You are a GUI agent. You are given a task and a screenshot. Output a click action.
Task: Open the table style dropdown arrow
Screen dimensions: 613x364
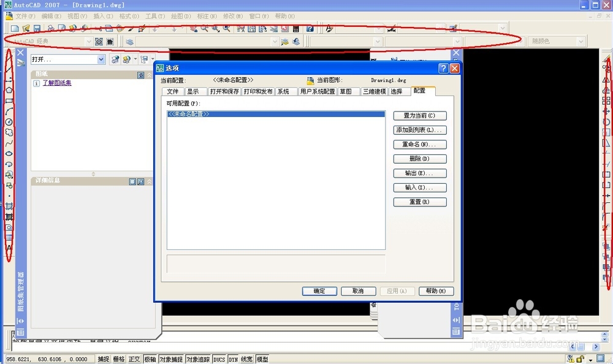click(503, 29)
